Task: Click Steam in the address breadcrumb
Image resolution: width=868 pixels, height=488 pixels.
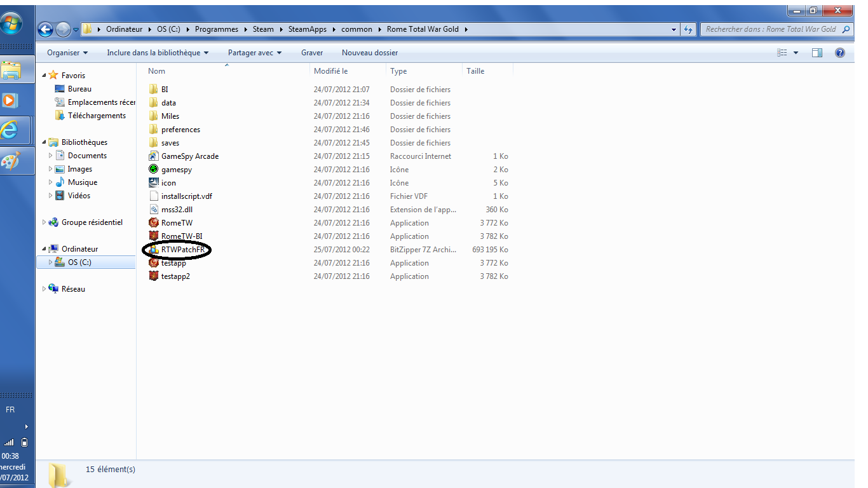Action: point(263,29)
